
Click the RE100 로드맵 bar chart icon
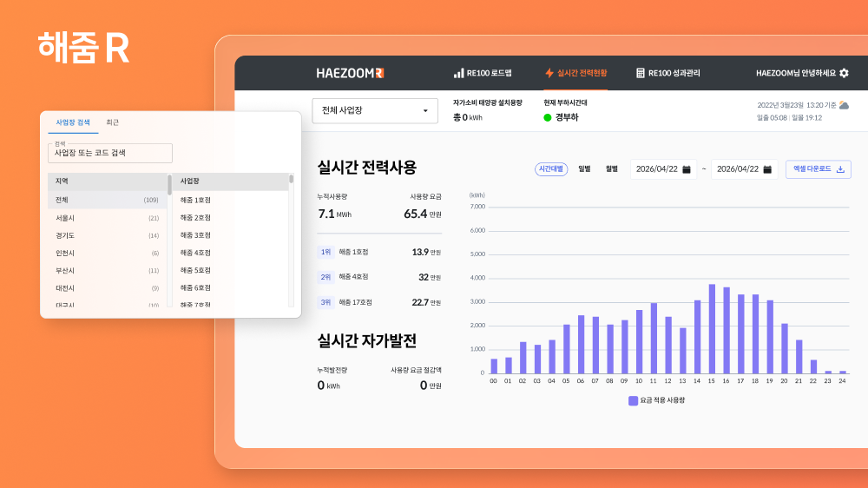(458, 73)
